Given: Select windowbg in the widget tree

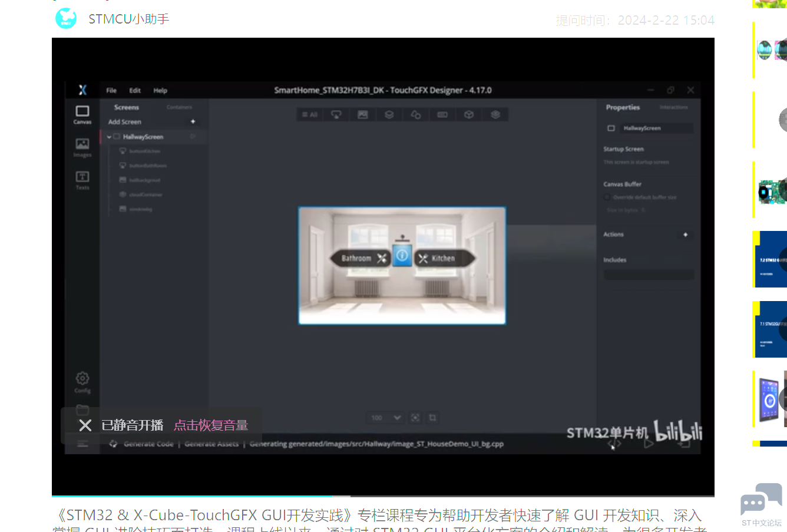Looking at the screenshot, I should [140, 209].
